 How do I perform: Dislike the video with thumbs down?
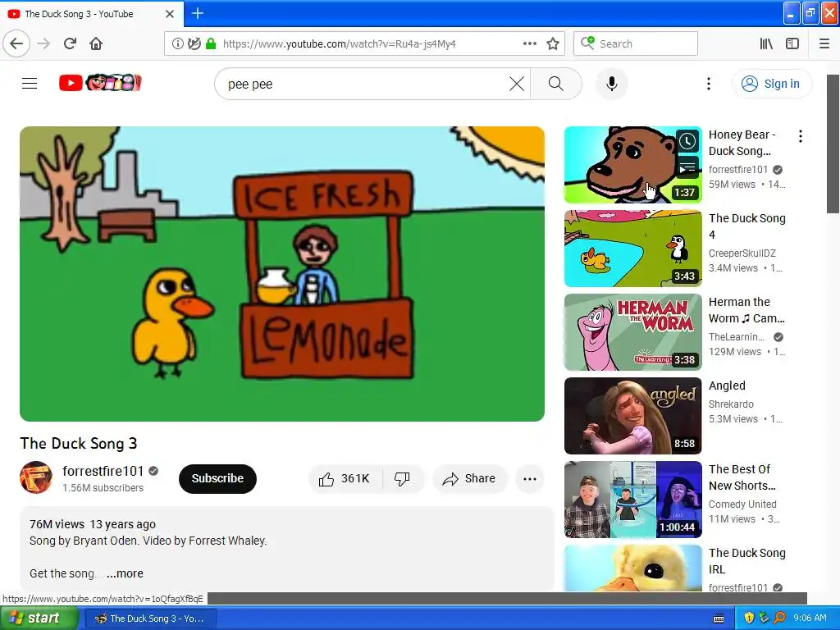tap(403, 478)
